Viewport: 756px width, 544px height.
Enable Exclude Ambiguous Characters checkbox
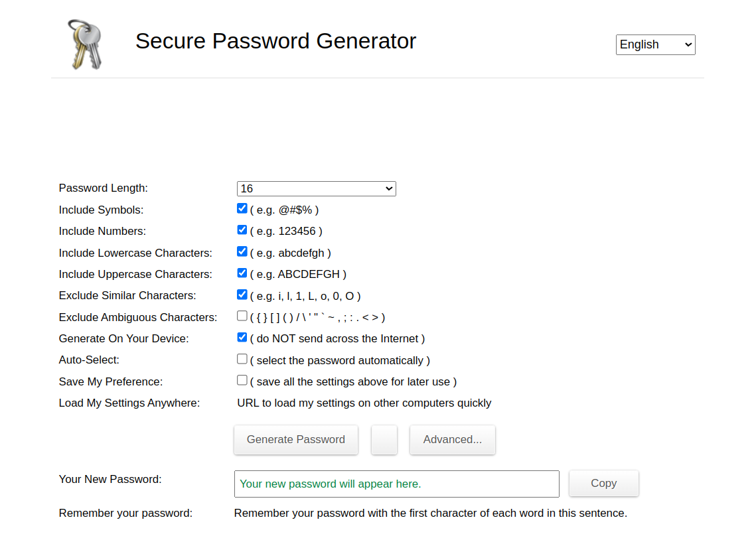[x=242, y=316]
